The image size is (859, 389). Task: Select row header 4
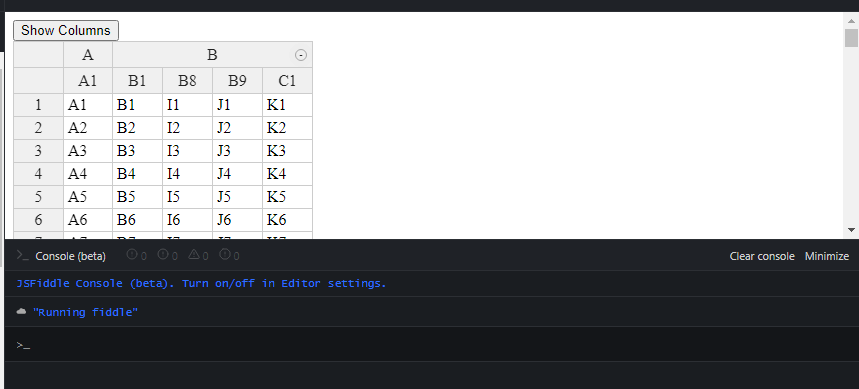pos(38,174)
